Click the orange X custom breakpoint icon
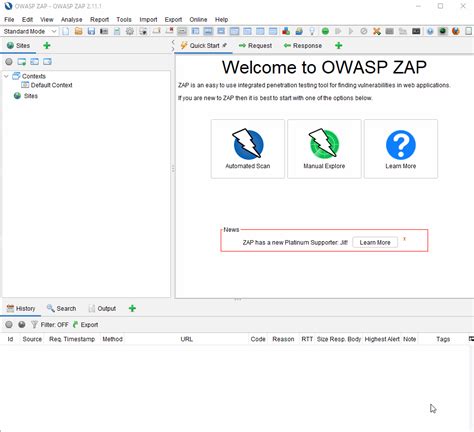Screen dimensions: 474x432 (x=377, y=31)
